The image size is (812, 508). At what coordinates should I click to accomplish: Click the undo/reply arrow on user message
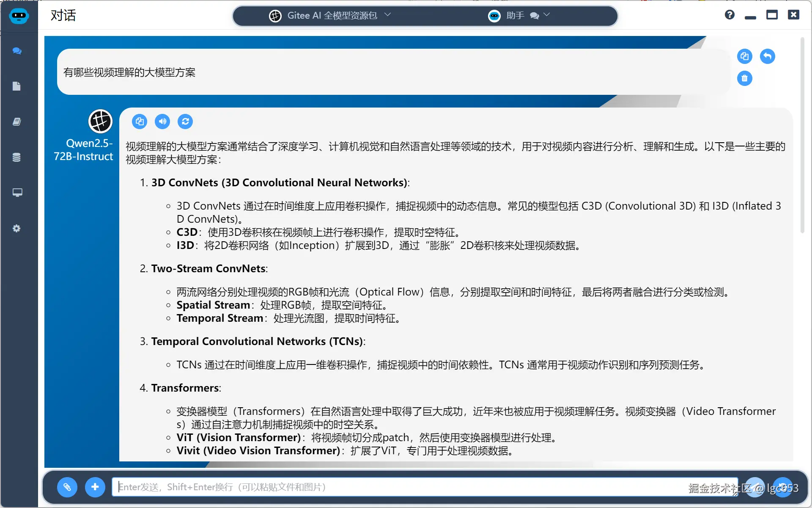point(767,56)
